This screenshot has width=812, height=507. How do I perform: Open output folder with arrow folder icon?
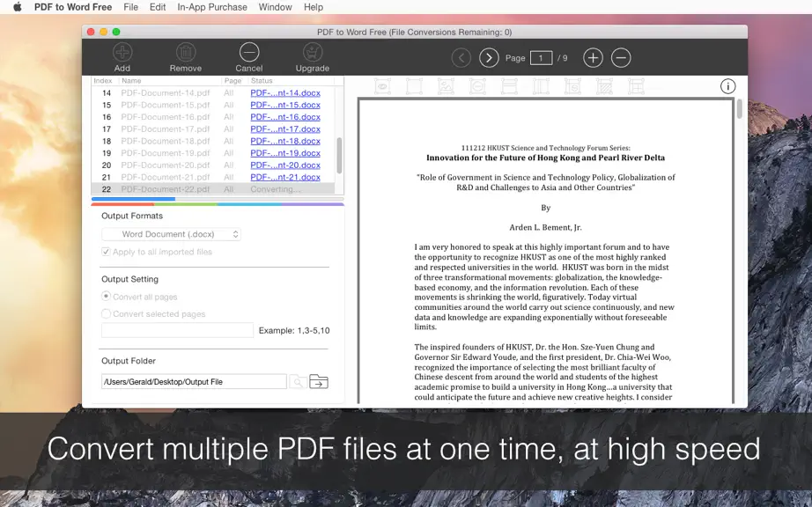(x=319, y=382)
